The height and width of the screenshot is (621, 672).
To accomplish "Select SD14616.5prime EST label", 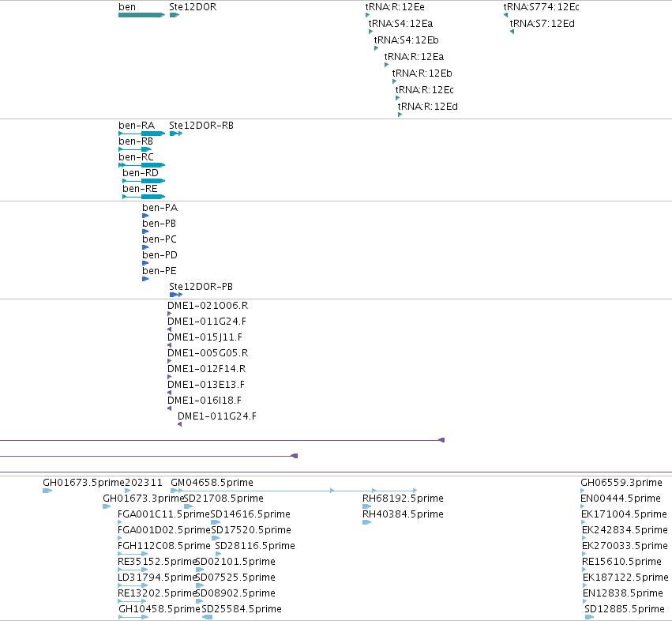I will tap(250, 514).
